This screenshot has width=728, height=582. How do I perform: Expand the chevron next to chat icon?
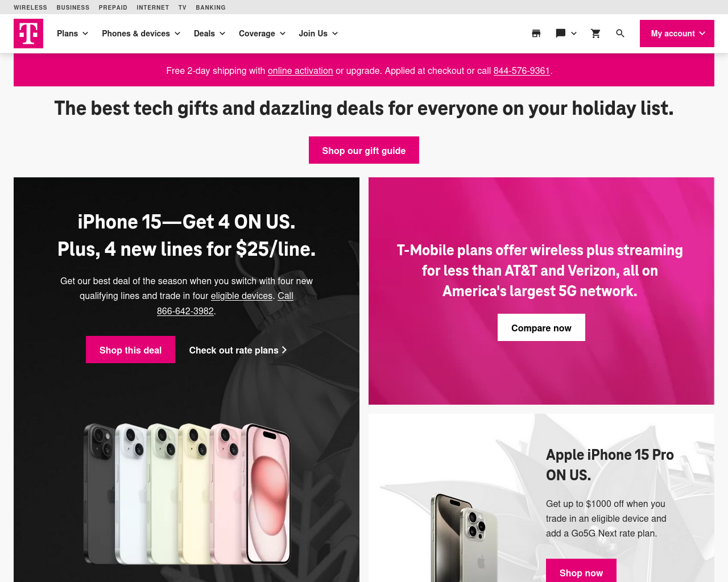tap(574, 34)
